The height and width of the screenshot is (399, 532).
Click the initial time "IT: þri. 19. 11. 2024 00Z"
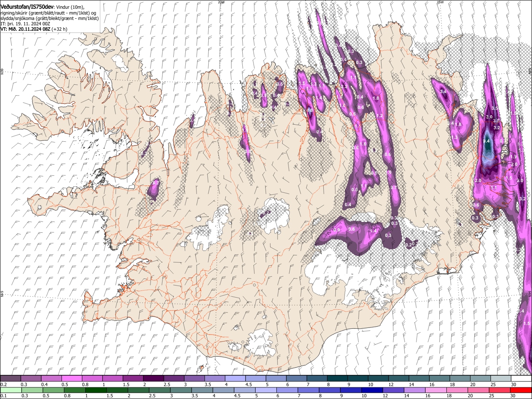pos(25,24)
